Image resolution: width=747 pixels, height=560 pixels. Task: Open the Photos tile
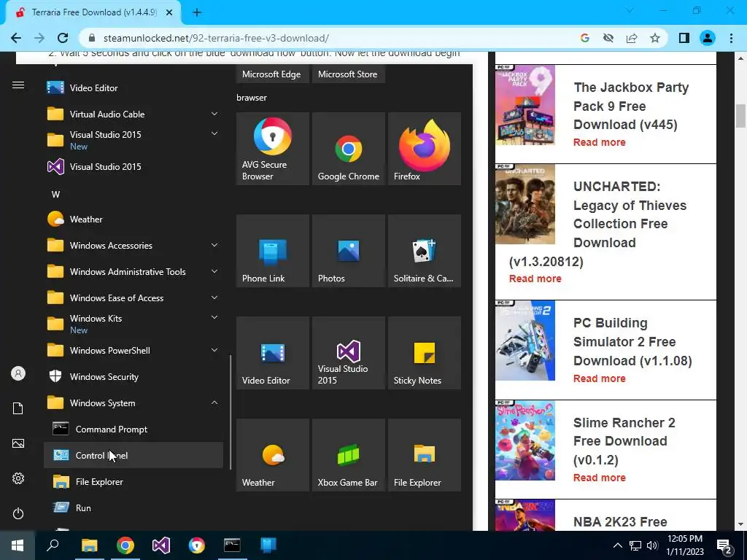pos(348,251)
